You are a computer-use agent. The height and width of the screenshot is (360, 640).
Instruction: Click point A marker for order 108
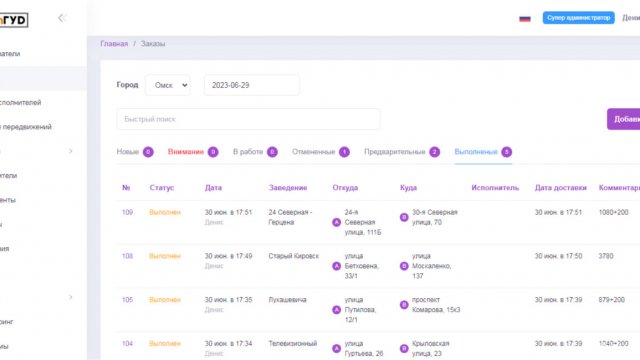(336, 266)
